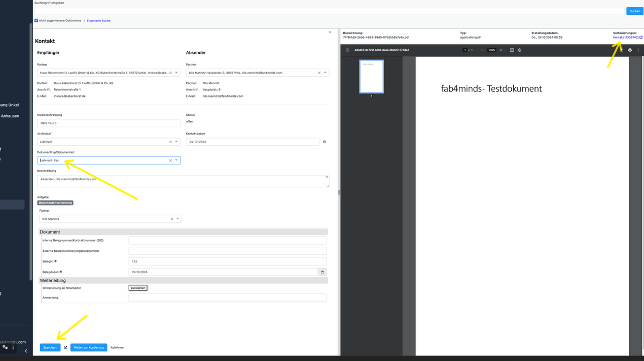Select the page 1 thumbnail in PDF sidebar

click(371, 77)
